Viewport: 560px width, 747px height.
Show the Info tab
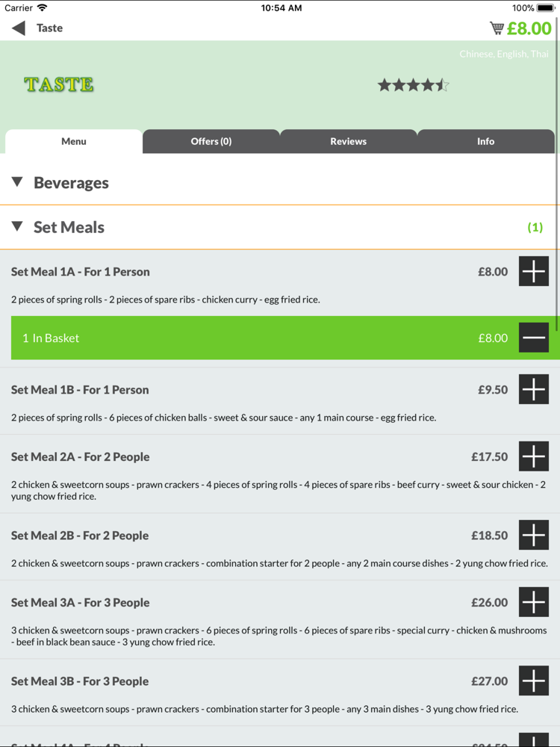click(x=486, y=141)
